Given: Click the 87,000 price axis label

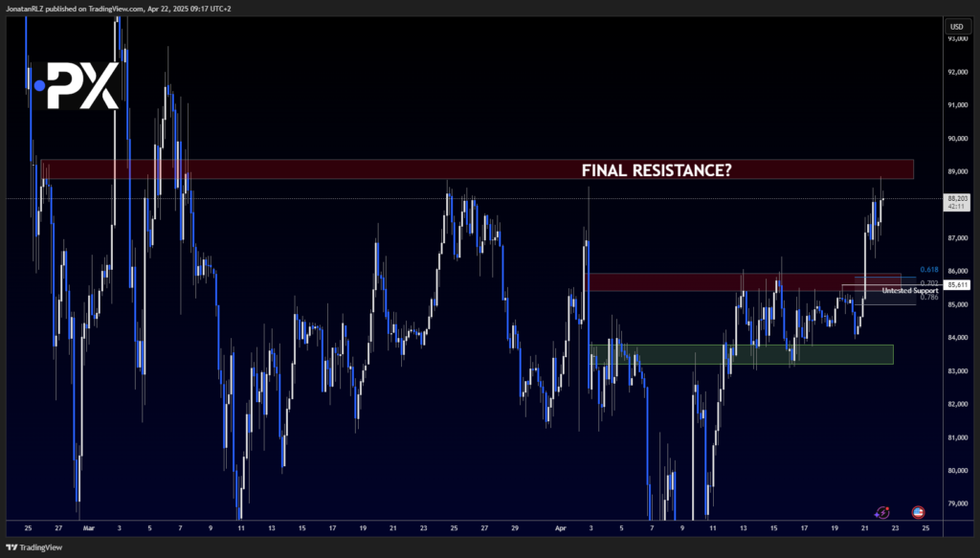Looking at the screenshot, I should (957, 238).
